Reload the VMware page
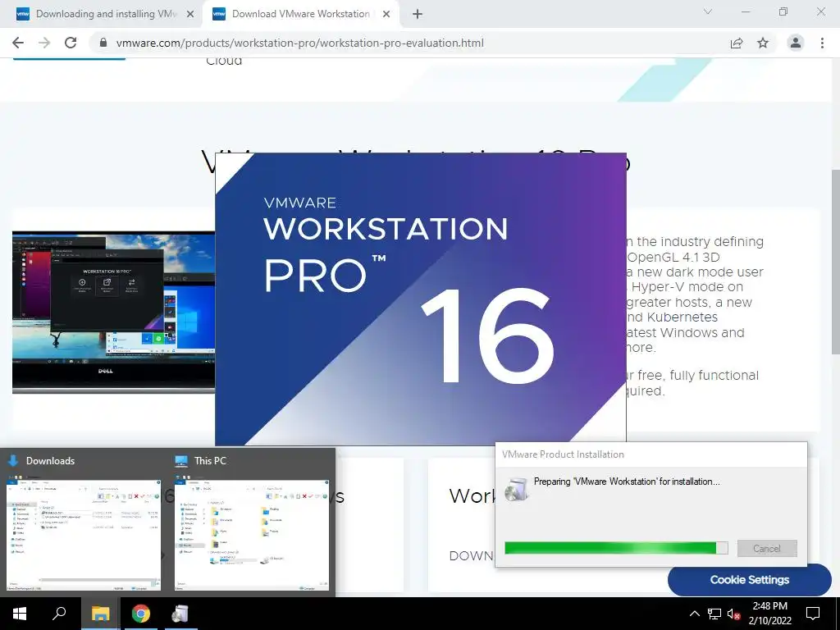The height and width of the screenshot is (630, 840). point(71,43)
